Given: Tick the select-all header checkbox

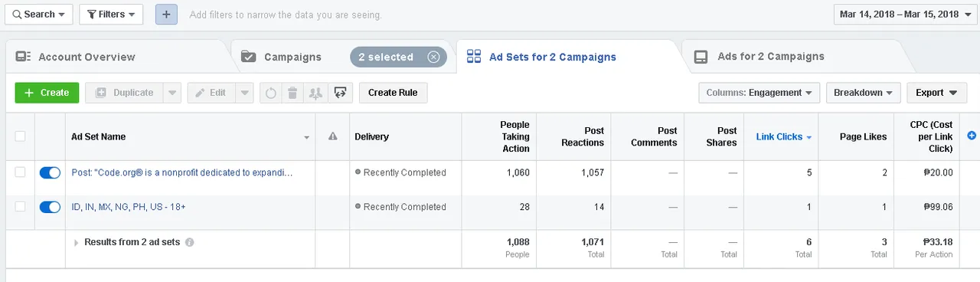Looking at the screenshot, I should 21,136.
